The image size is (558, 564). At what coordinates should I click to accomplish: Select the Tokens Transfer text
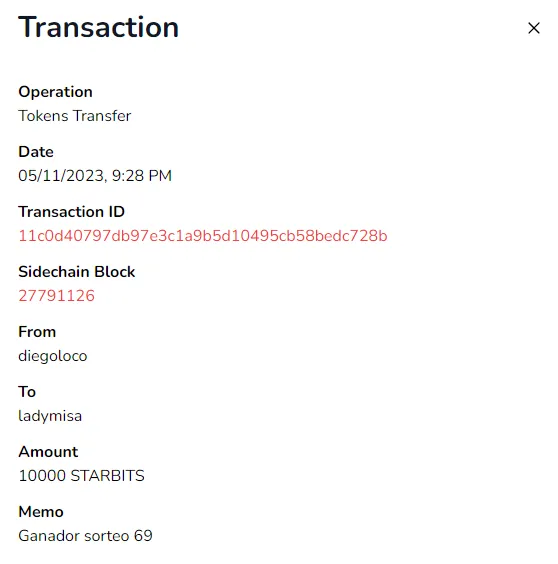[x=74, y=116]
